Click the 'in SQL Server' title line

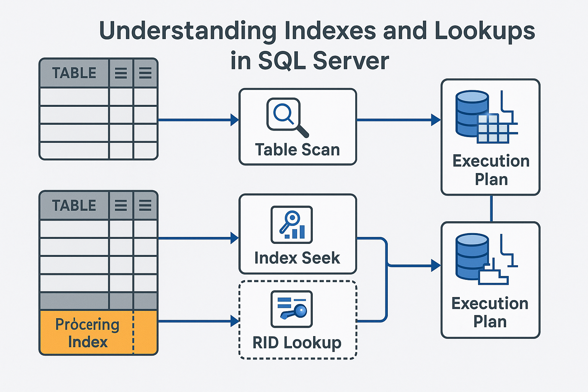(310, 60)
